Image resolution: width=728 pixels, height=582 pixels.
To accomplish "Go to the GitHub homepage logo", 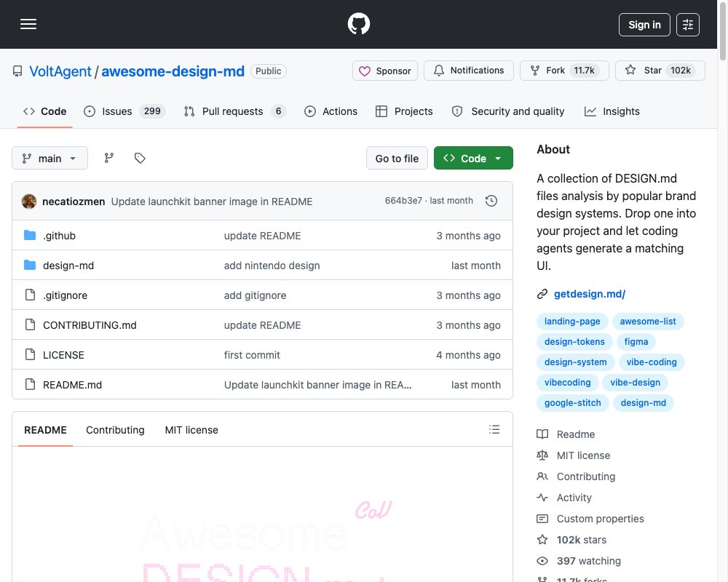I will [358, 24].
